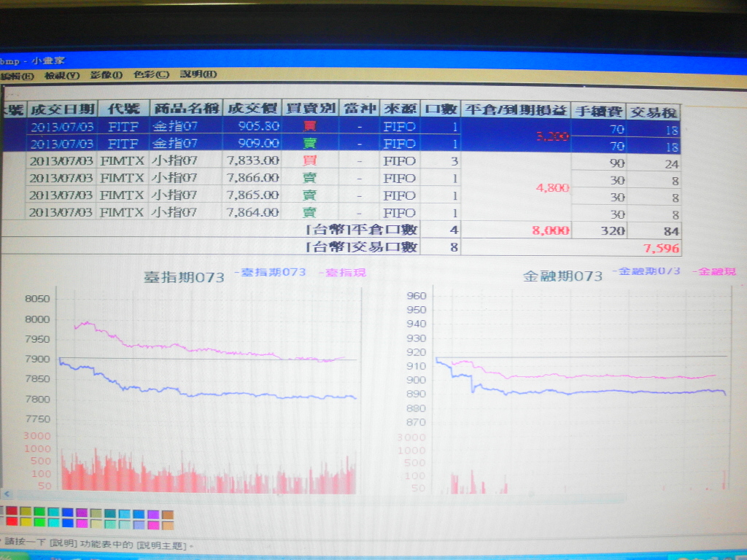Open the 影像(I) menu
747x560 pixels.
(x=106, y=75)
